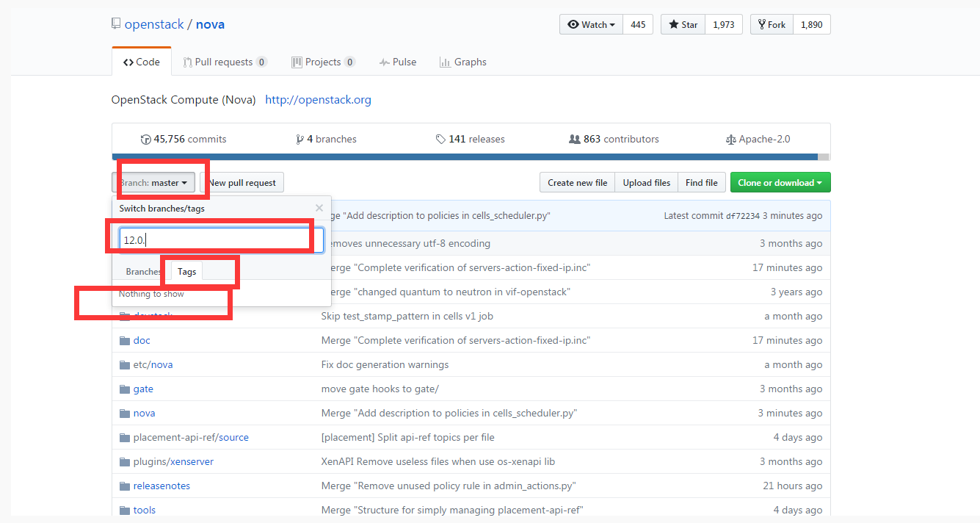Viewport: 980px width, 523px height.
Task: Open the nova repository name link
Action: click(211, 24)
